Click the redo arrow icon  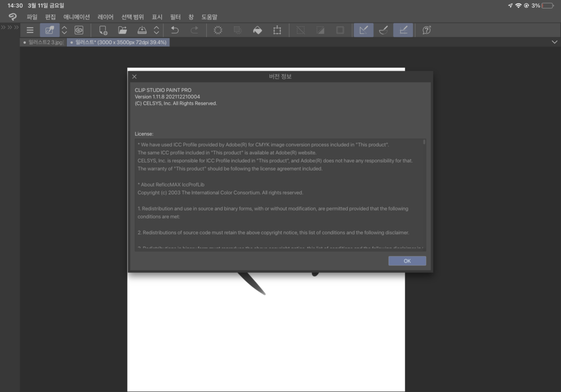pyautogui.click(x=195, y=30)
